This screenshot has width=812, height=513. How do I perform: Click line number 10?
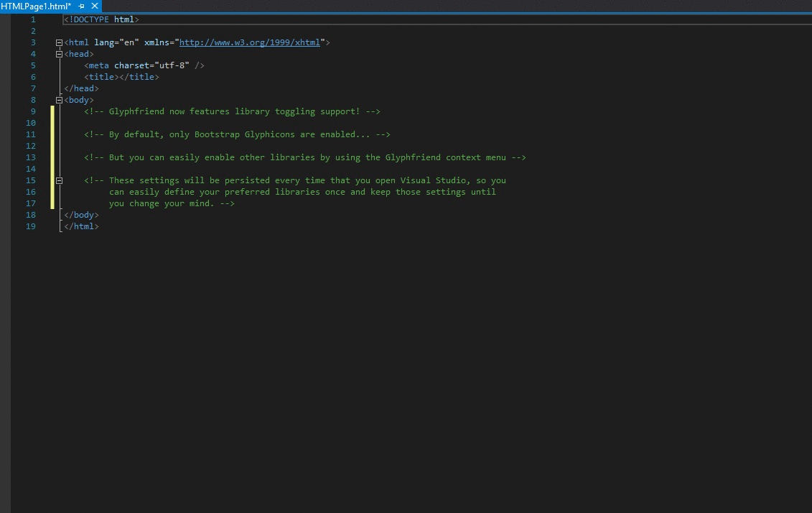pyautogui.click(x=31, y=123)
